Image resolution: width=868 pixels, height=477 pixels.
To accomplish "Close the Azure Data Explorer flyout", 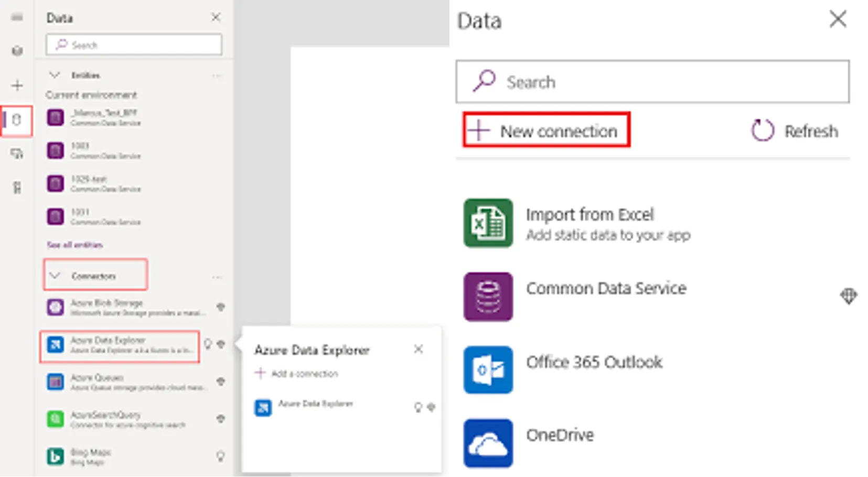I will point(418,349).
